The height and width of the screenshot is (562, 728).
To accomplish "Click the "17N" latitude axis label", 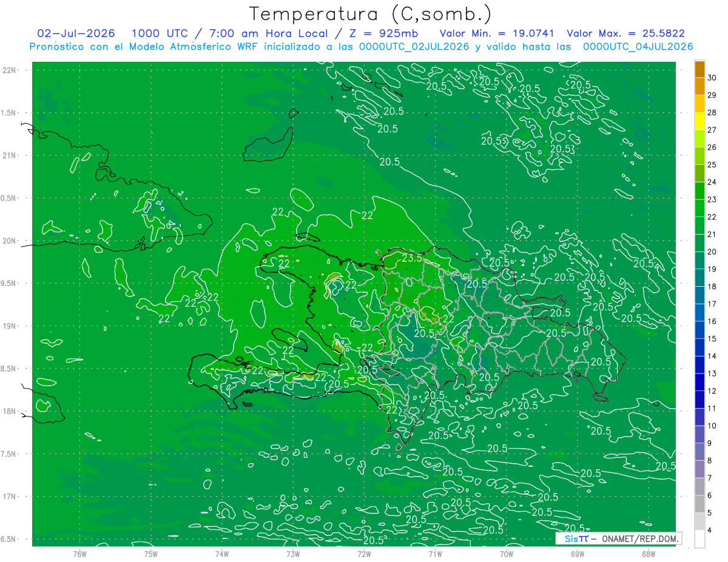I will (x=9, y=497).
